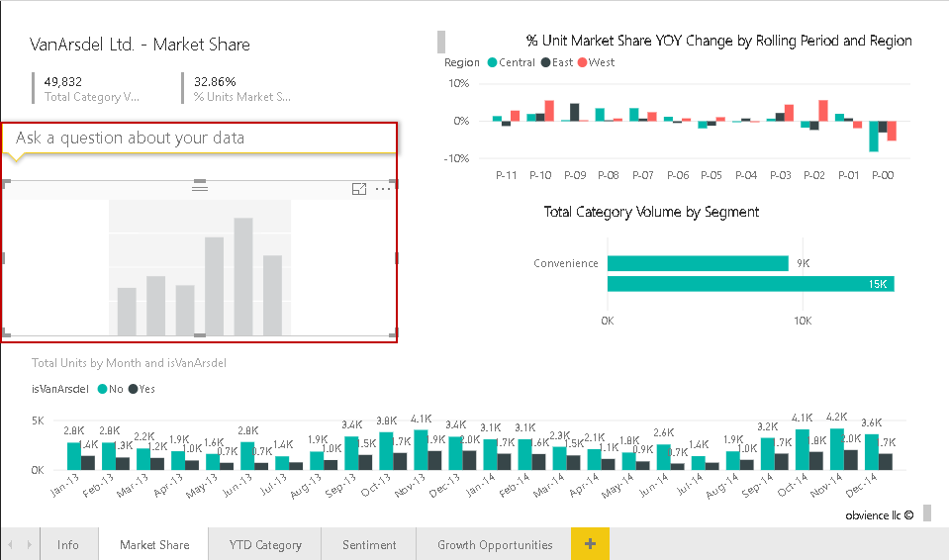949x560 pixels.
Task: Switch to the Info tab
Action: [68, 544]
